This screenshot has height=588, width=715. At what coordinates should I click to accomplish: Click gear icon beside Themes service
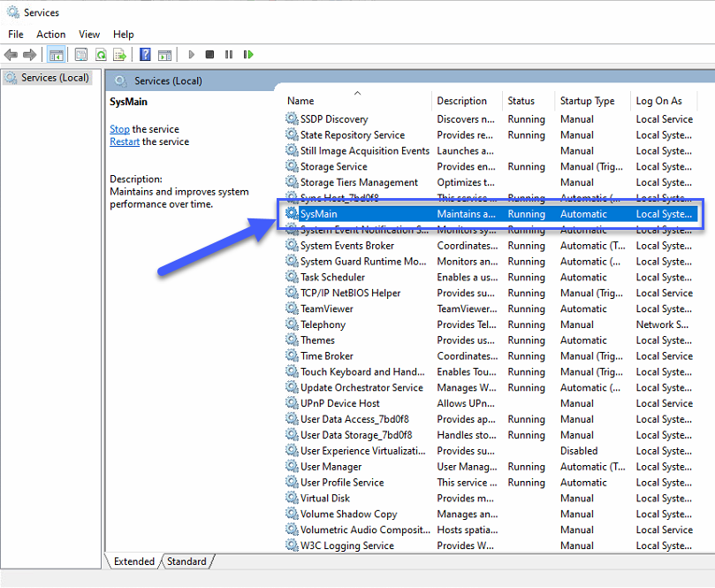[x=292, y=340]
